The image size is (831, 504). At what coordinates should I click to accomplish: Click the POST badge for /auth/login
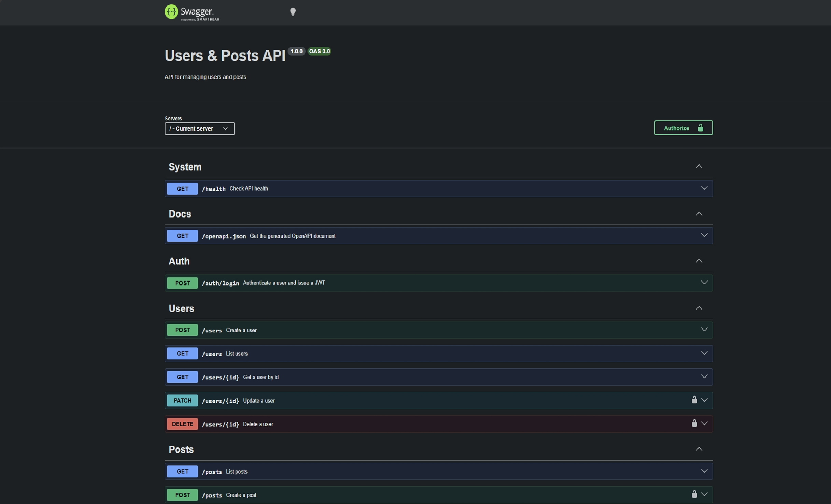click(x=182, y=283)
